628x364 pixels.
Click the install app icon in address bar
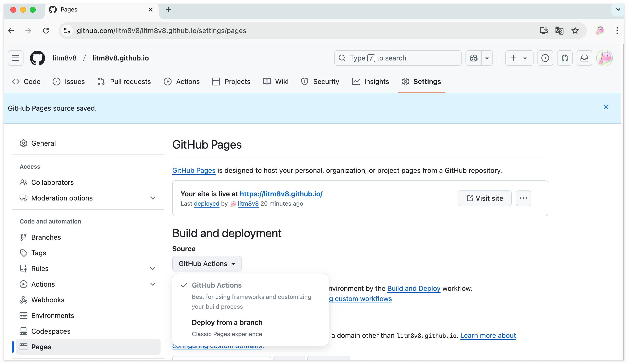[x=544, y=31]
